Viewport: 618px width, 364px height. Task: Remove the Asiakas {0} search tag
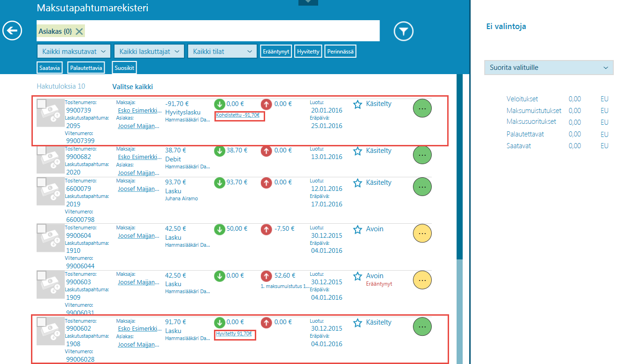pos(79,31)
